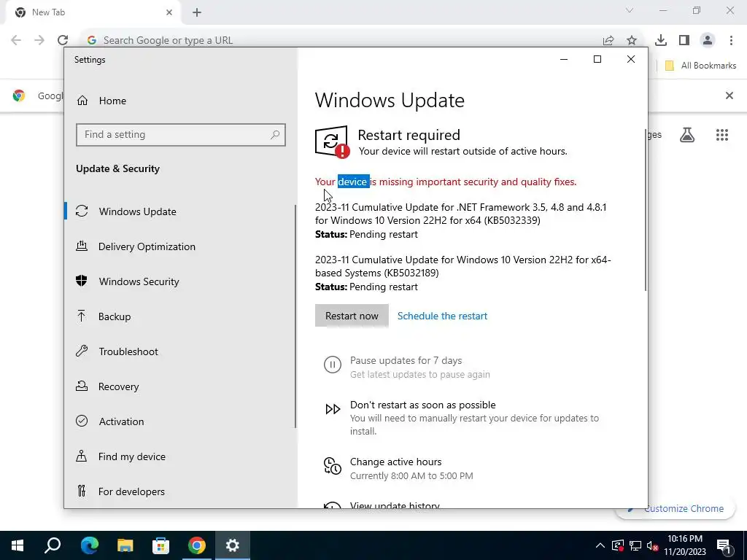Open Microsoft Store from taskbar
The height and width of the screenshot is (560, 747).
click(161, 545)
